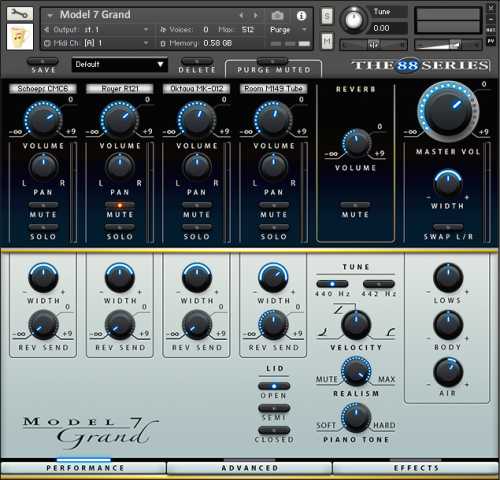Click the camera snapshot icon
The height and width of the screenshot is (480, 500).
tap(277, 15)
